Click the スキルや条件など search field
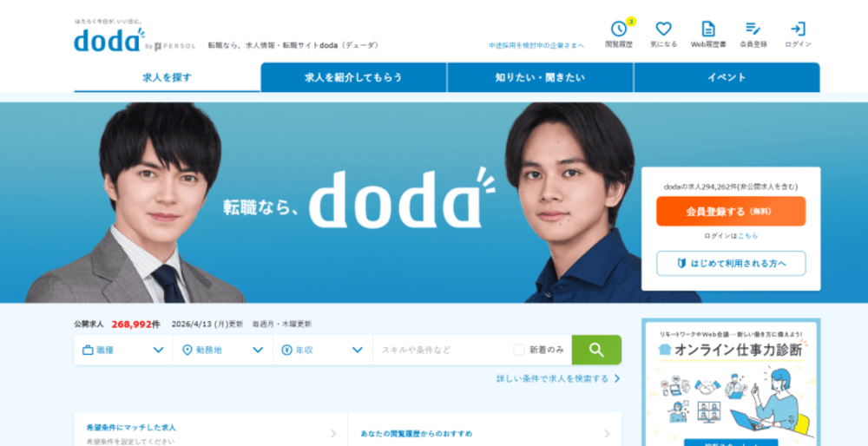868x446 pixels. point(443,350)
